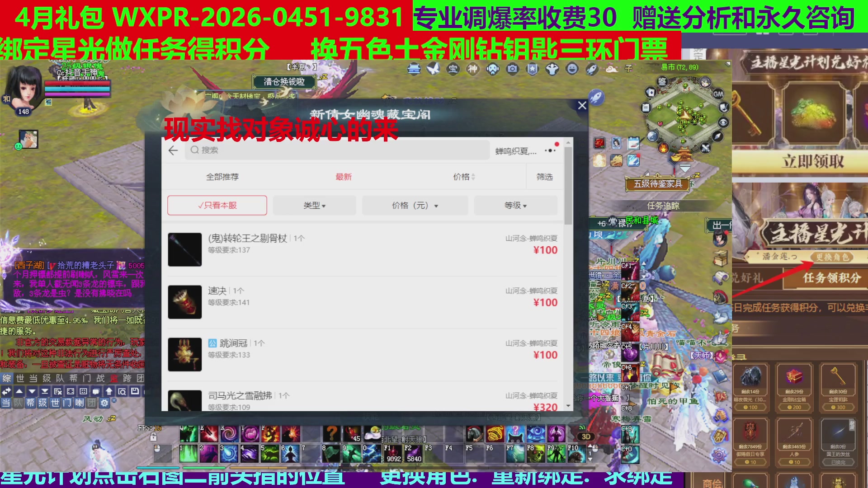Open the headset voice icon in top toolbar
This screenshot has width=868, height=488.
point(493,69)
